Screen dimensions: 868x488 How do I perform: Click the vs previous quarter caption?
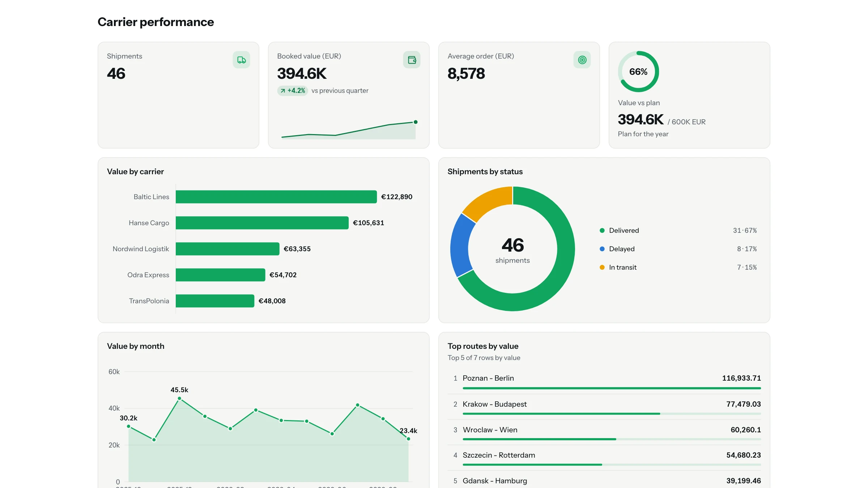coord(340,91)
